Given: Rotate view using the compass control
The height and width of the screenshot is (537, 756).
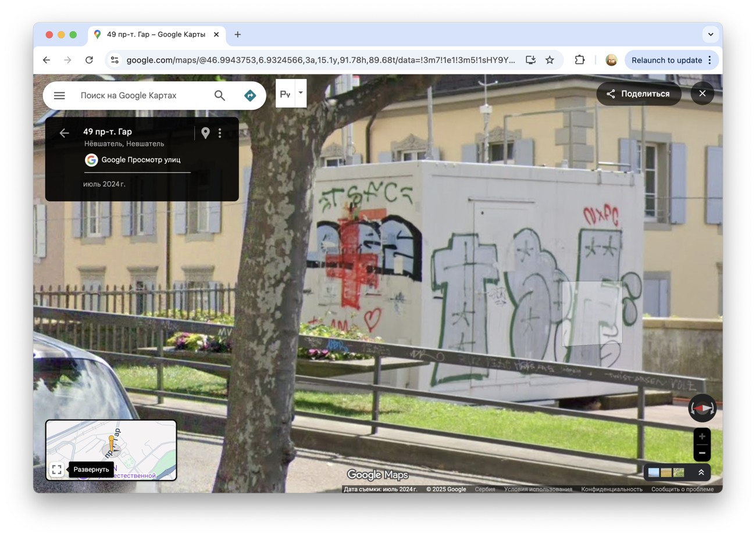Looking at the screenshot, I should (x=702, y=409).
